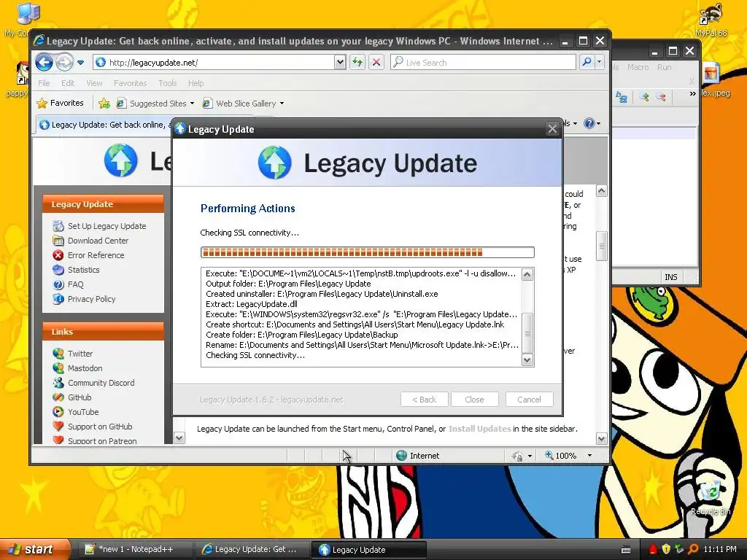Click the FAQ question mark icon

(58, 284)
